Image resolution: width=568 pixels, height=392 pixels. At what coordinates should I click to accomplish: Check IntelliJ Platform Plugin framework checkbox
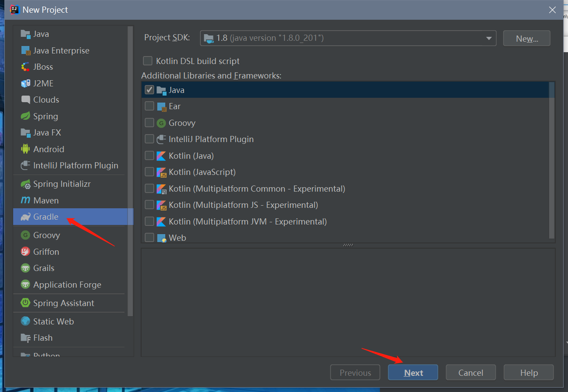pyautogui.click(x=149, y=139)
